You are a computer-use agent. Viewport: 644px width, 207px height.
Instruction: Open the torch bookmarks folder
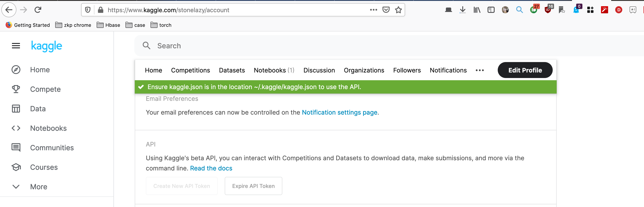point(161,25)
